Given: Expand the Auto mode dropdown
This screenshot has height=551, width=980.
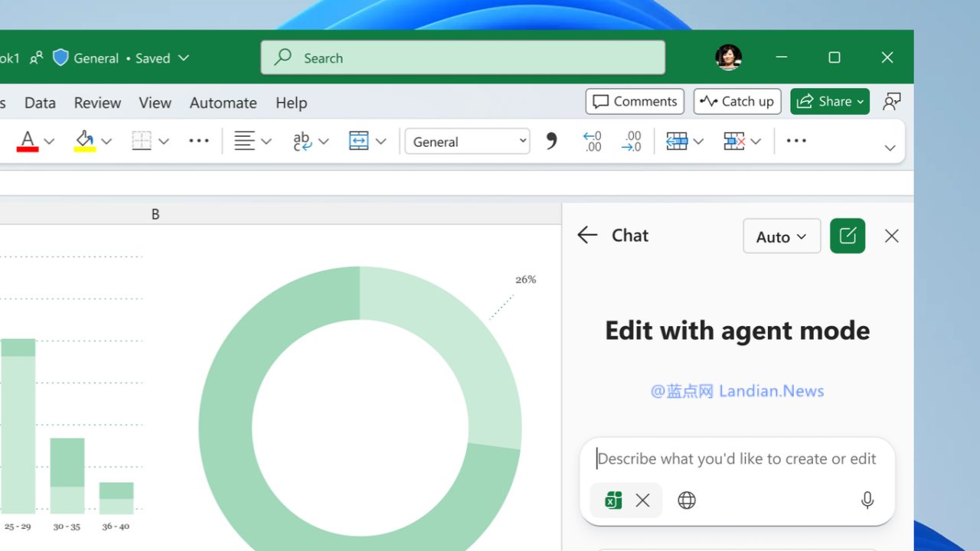Looking at the screenshot, I should click(x=781, y=236).
